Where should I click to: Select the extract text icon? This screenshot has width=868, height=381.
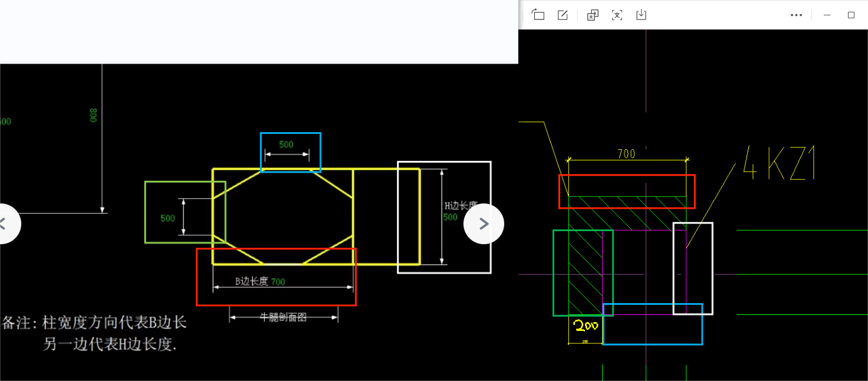617,15
